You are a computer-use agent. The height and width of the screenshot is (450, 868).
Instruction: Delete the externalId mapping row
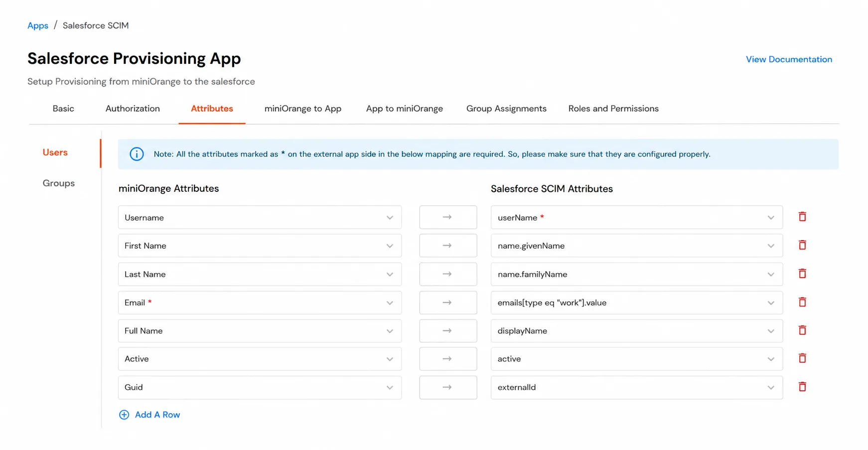tap(802, 387)
